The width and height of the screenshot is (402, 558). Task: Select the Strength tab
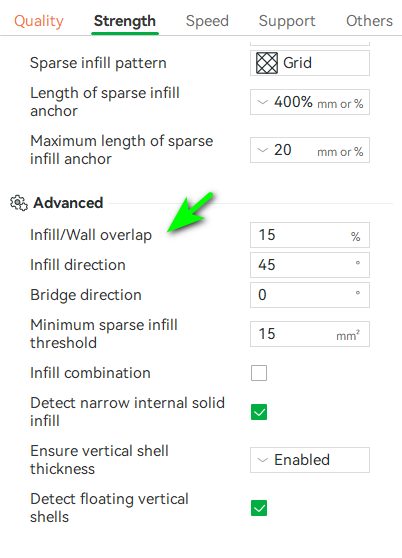click(125, 21)
